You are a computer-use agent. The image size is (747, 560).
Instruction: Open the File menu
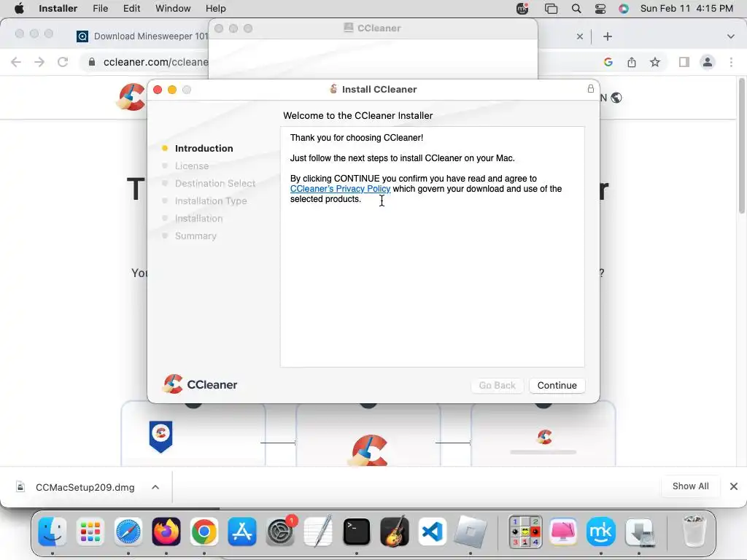(100, 9)
